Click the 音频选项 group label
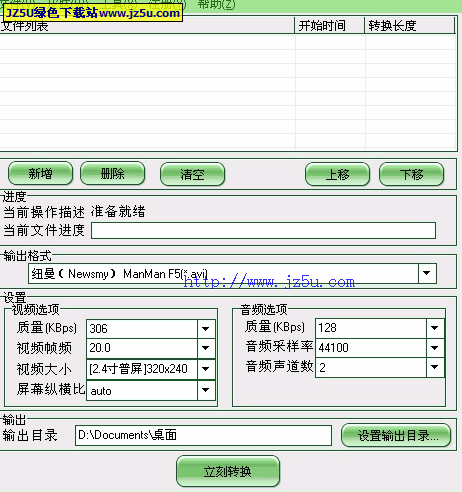 [264, 310]
